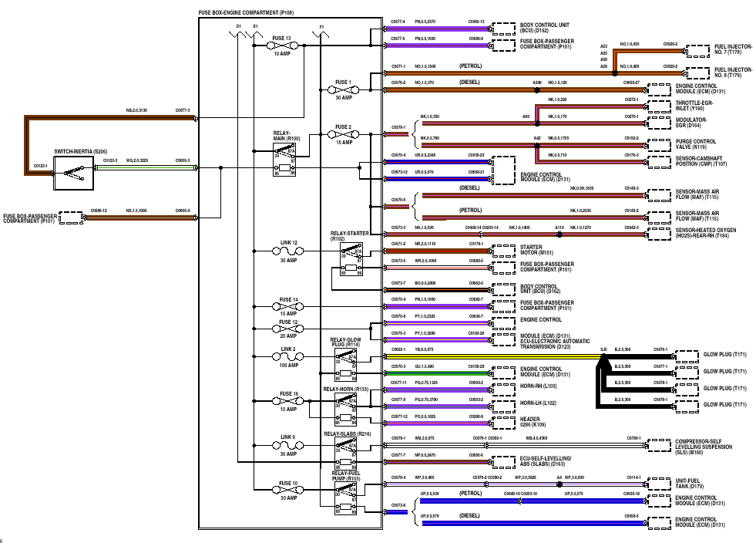Select the Unit-Fuel Tank (D179) connector box

point(658,483)
